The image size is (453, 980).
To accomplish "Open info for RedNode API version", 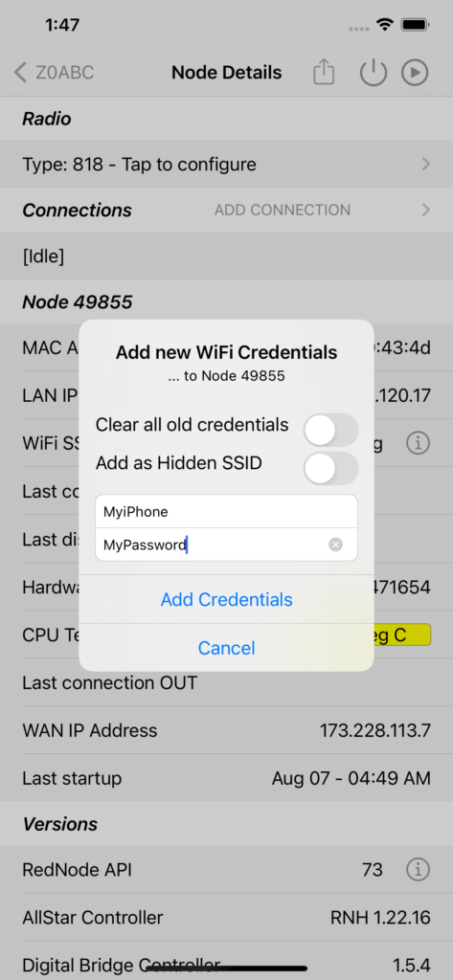I will [x=418, y=869].
